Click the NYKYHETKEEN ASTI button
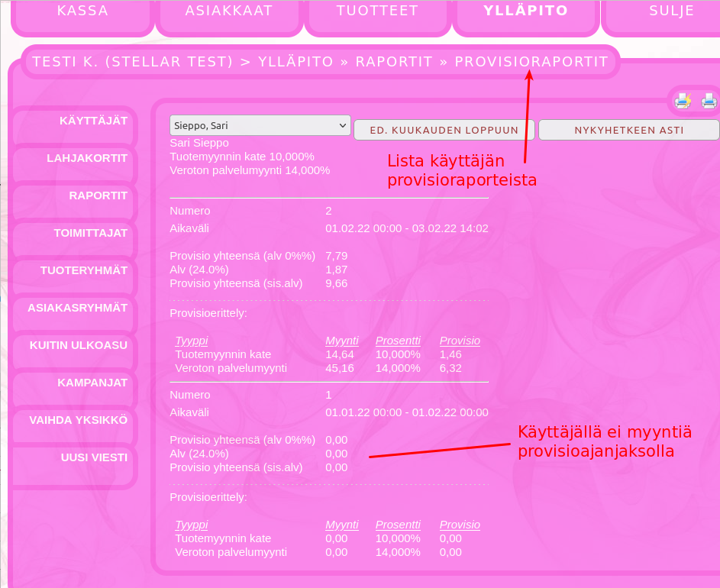720x588 pixels. [628, 130]
